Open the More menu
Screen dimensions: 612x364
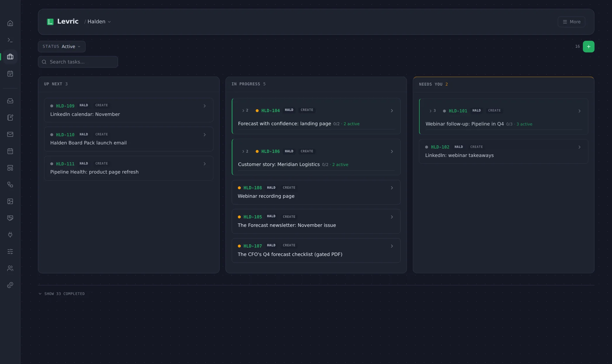pos(571,22)
